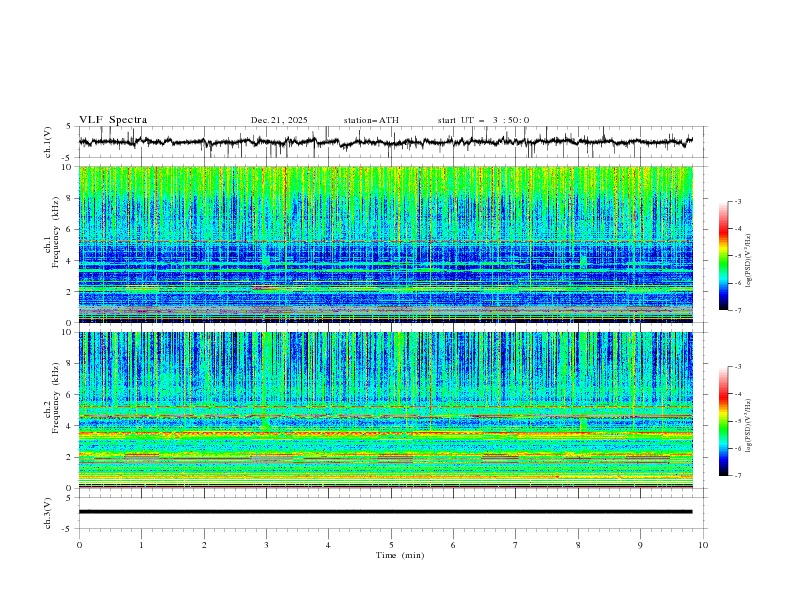Click the ch.1 voltage waveform trace

385,142
